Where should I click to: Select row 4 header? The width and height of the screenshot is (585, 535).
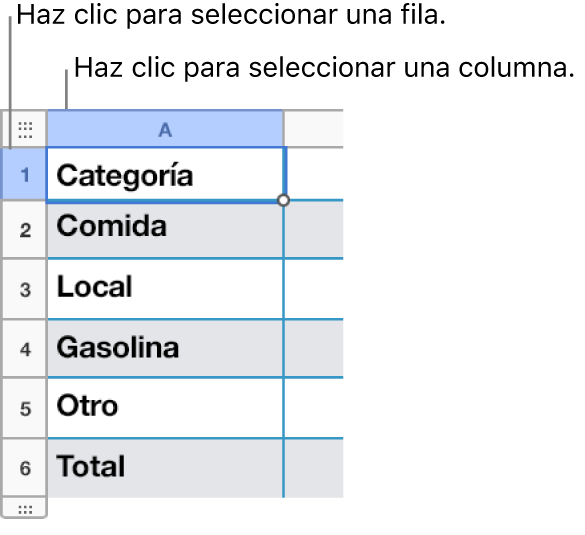coord(24,349)
